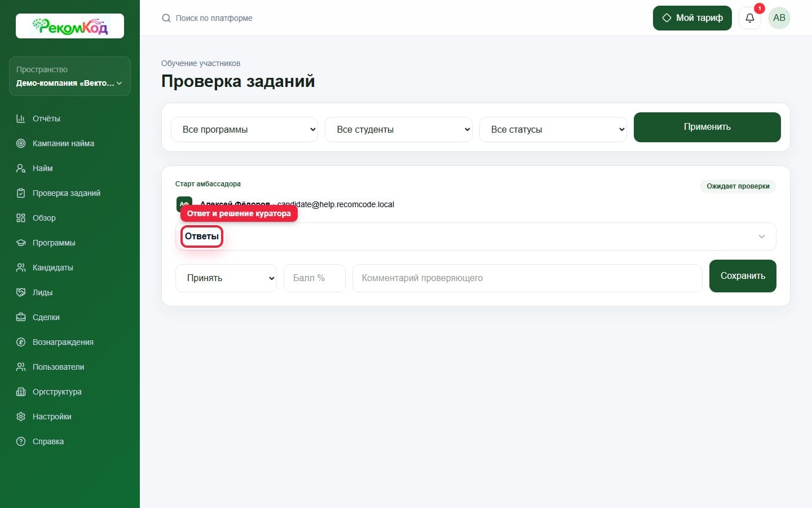
Task: Click the Кандидаты people icon
Action: [x=21, y=268]
